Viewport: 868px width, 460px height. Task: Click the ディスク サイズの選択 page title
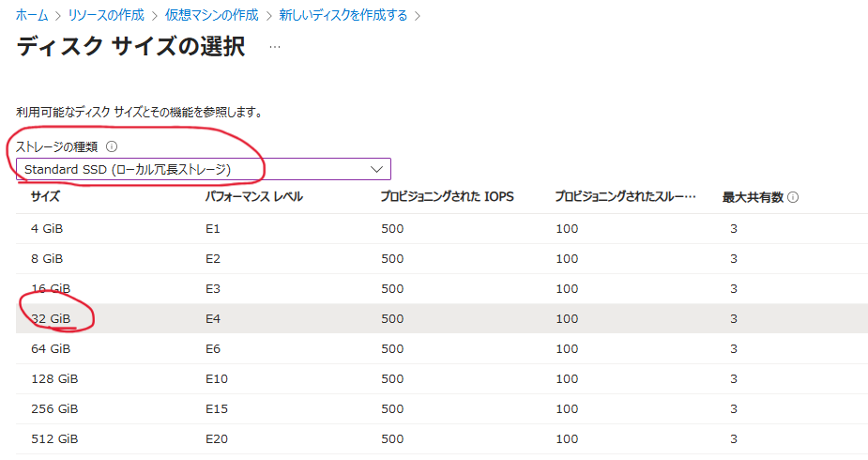click(130, 46)
